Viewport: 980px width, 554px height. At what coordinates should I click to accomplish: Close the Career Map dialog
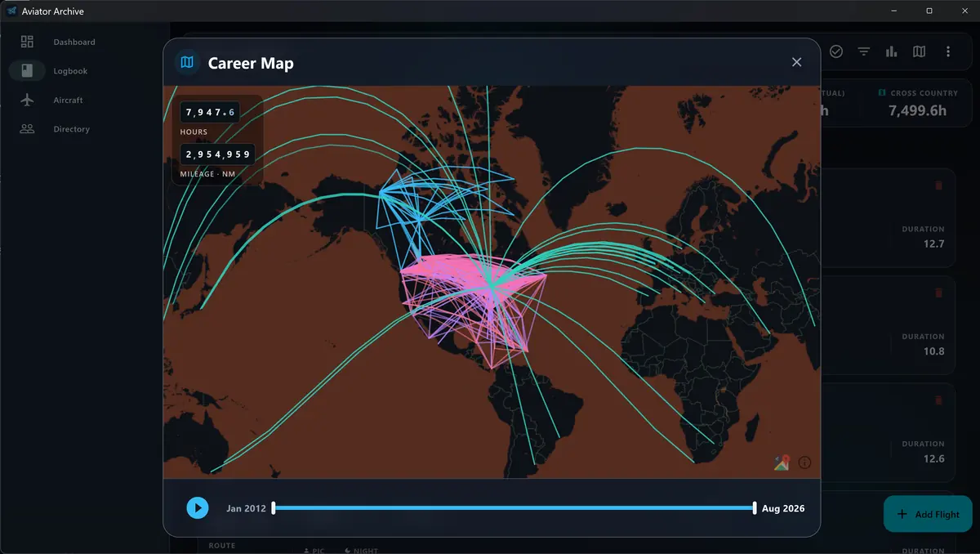pyautogui.click(x=797, y=62)
